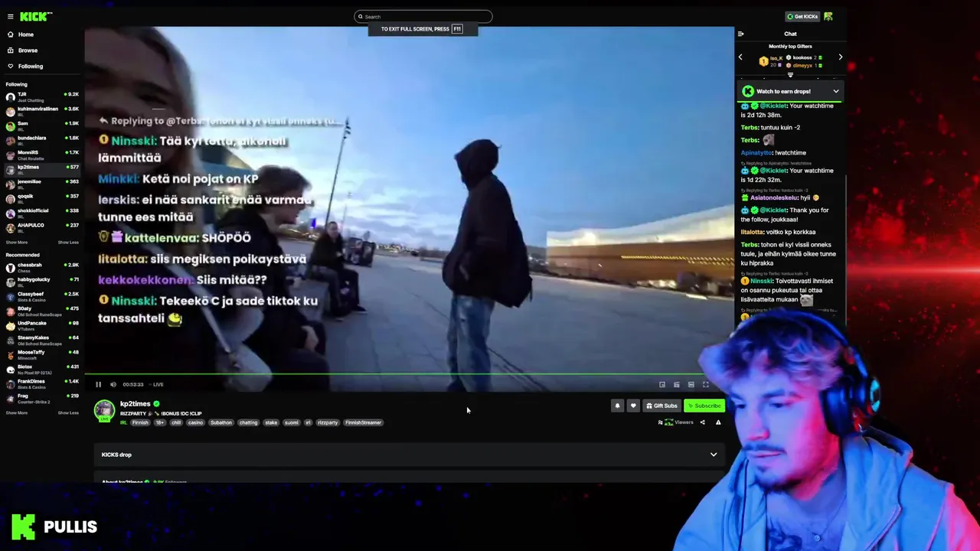This screenshot has height=551, width=980.
Task: Click the Kick logo
Action: click(x=36, y=16)
